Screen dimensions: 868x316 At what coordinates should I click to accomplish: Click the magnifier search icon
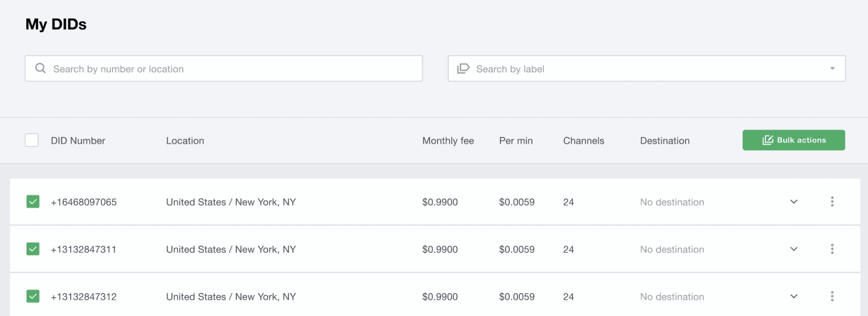(41, 68)
